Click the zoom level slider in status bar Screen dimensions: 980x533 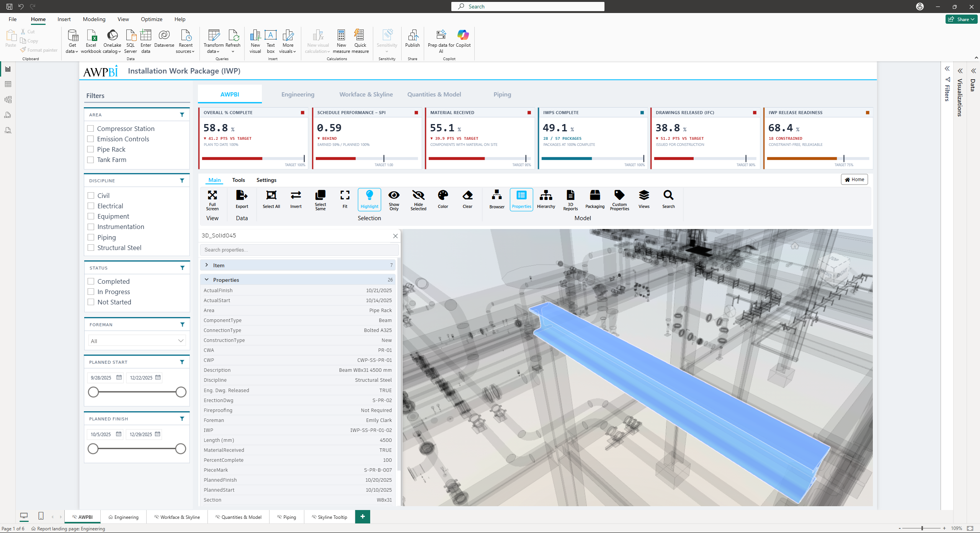922,528
